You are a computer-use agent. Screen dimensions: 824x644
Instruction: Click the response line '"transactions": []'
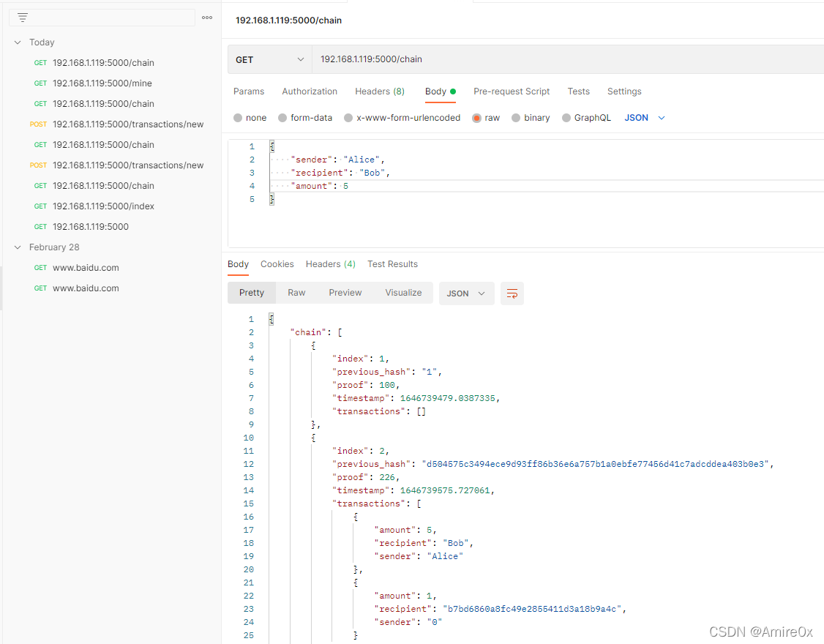click(x=379, y=411)
